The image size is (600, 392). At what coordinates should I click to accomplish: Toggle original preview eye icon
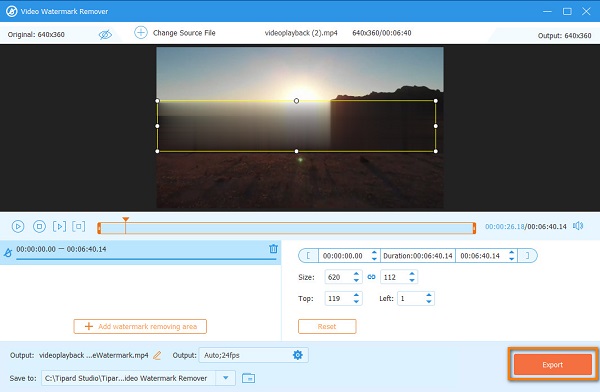pos(105,34)
